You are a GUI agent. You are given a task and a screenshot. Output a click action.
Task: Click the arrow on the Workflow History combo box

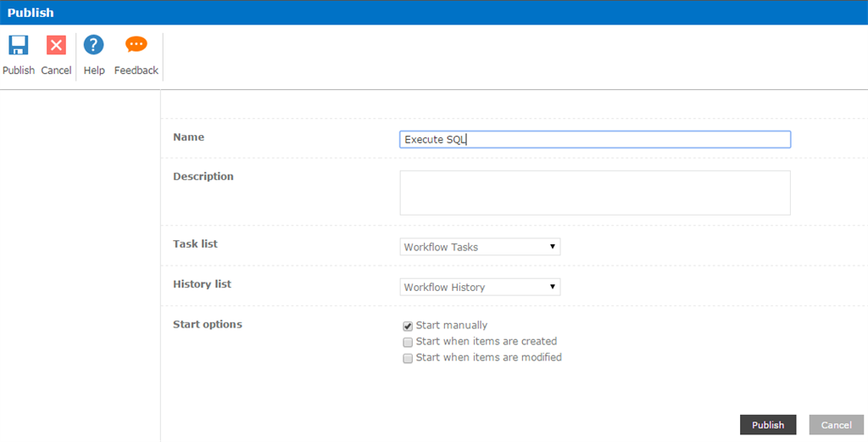pyautogui.click(x=553, y=287)
